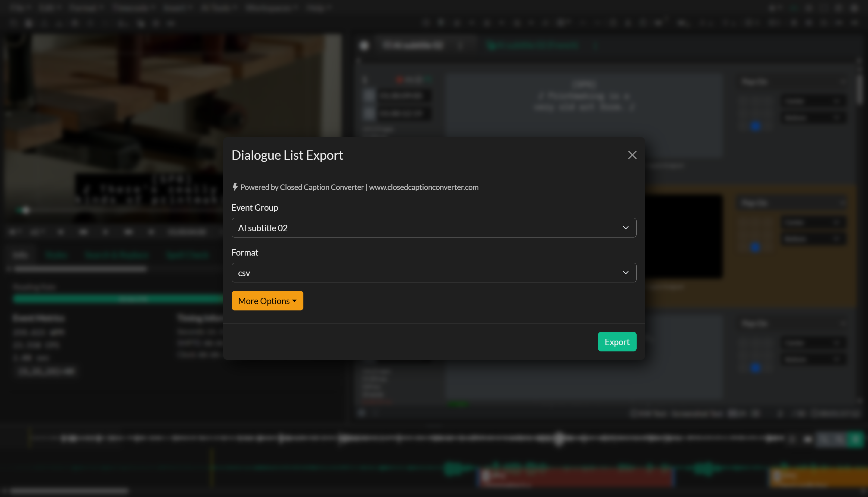The width and height of the screenshot is (868, 497).
Task: Click the leftmost icon in the top toolbar row
Action: pyautogui.click(x=14, y=23)
